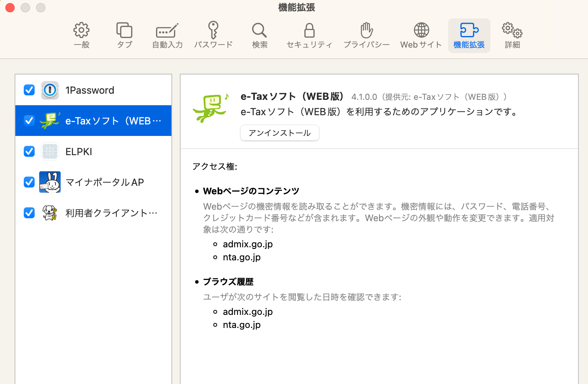Screen dimensions: 588x384
Task: Disable the 1Password extension checkbox
Action: 29,90
